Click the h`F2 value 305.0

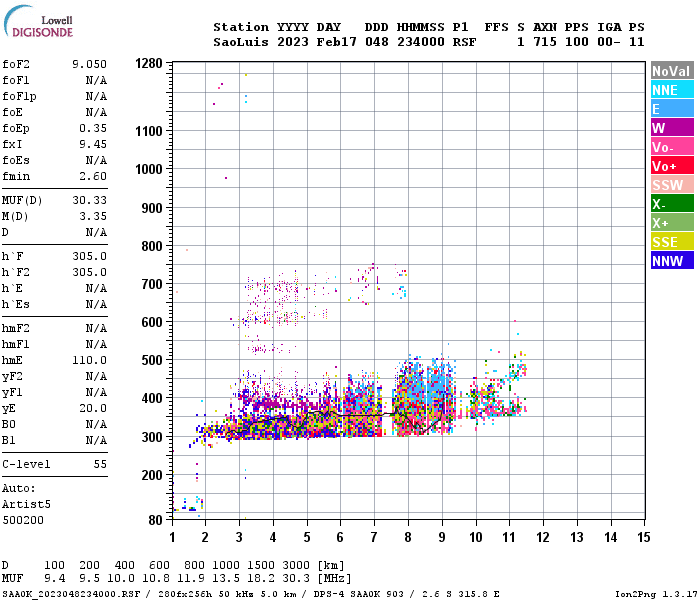tap(89, 272)
